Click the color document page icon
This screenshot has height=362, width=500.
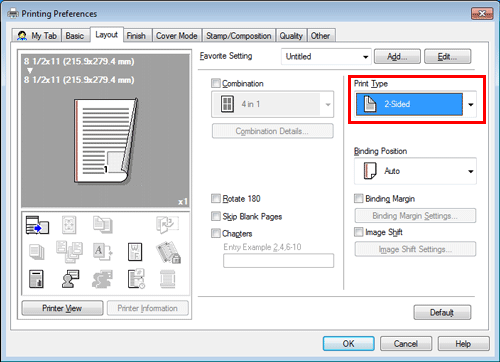pos(36,279)
